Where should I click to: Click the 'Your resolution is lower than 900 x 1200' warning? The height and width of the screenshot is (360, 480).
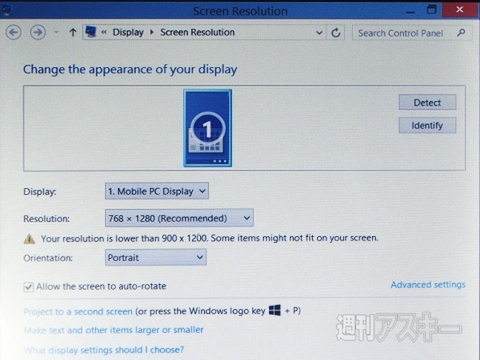209,238
